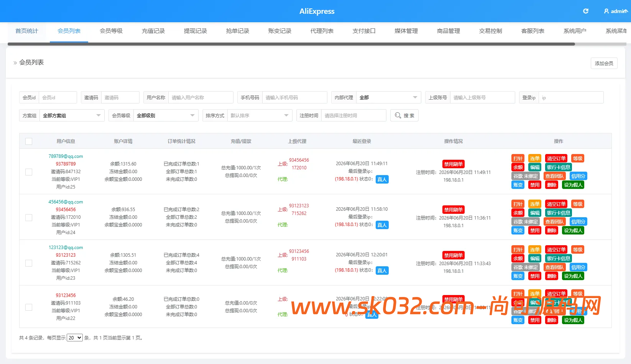Focus the 上级账号 input field
Image resolution: width=631 pixels, height=364 pixels.
pos(482,97)
